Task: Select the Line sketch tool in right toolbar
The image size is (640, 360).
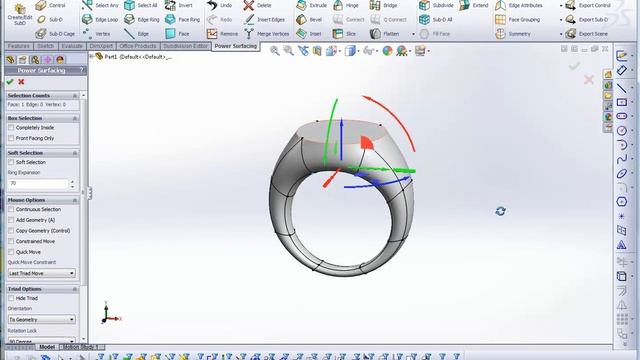Action: pos(621,88)
